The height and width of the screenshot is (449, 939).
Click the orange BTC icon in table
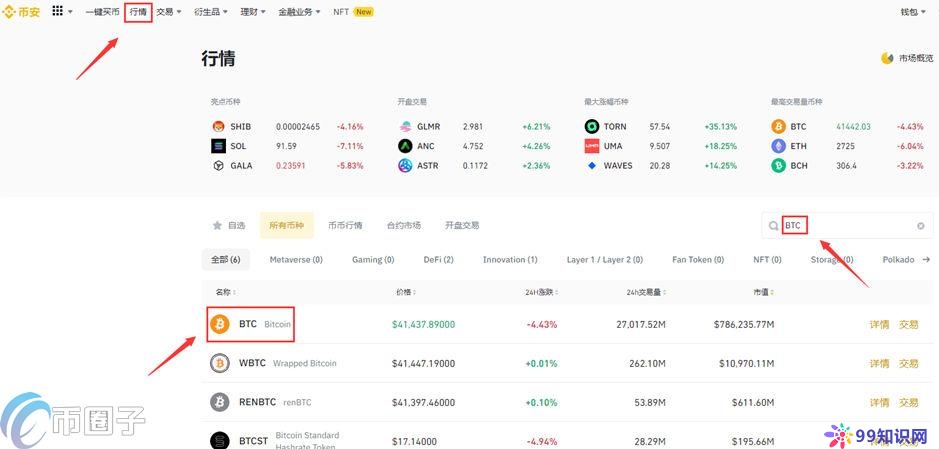220,325
